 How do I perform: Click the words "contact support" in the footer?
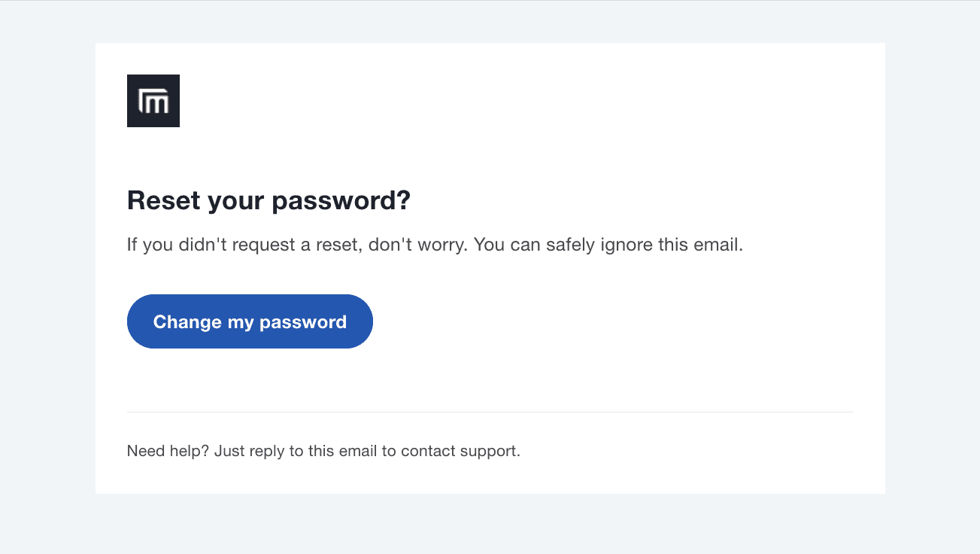[459, 452]
